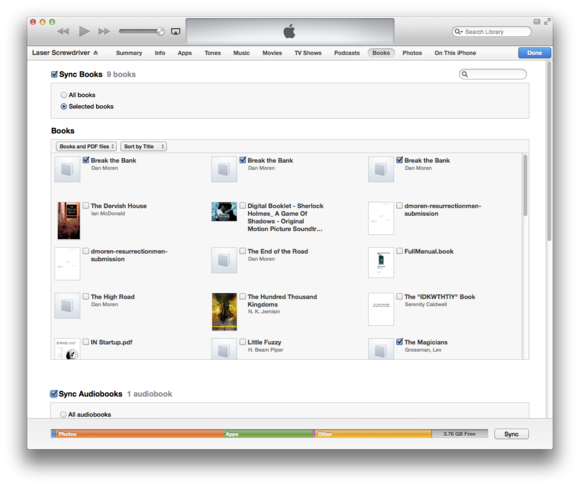Toggle full screen window icon
580x487 pixels.
(x=547, y=21)
